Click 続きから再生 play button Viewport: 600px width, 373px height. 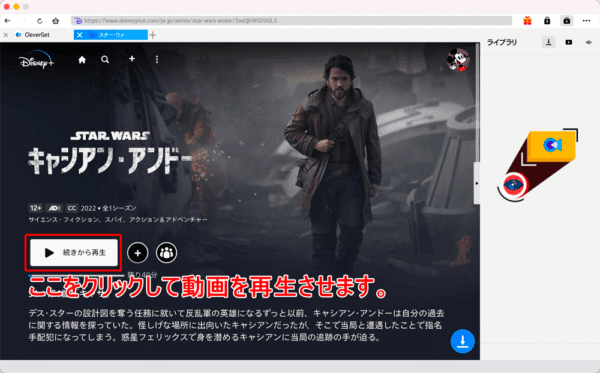[x=74, y=252]
